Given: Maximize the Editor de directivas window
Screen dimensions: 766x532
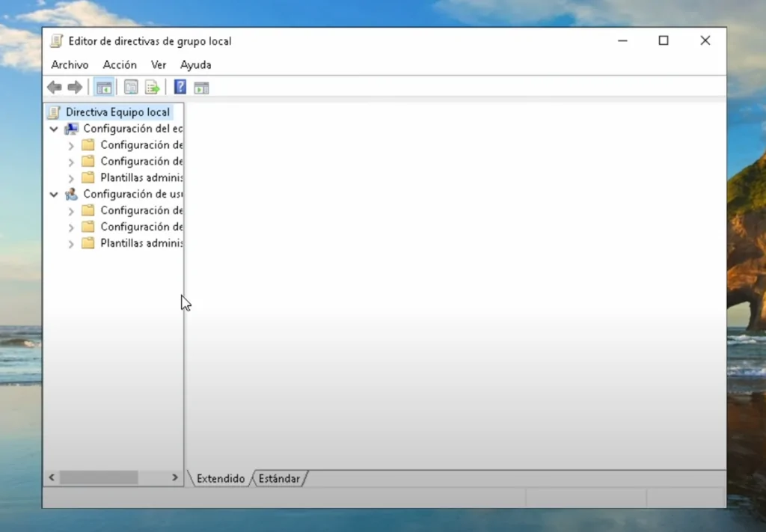Looking at the screenshot, I should tap(664, 40).
